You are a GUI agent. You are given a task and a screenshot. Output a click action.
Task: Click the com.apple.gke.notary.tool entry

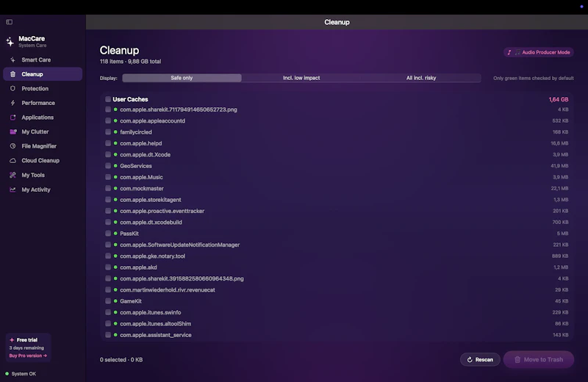point(152,256)
